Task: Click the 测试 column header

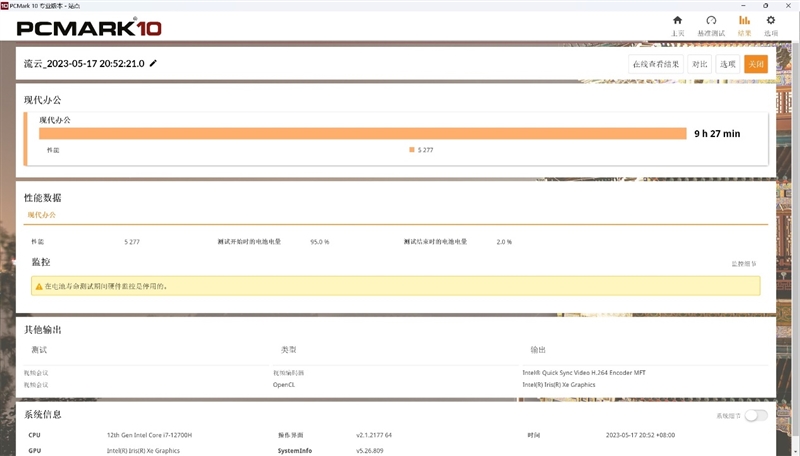Action: 39,350
